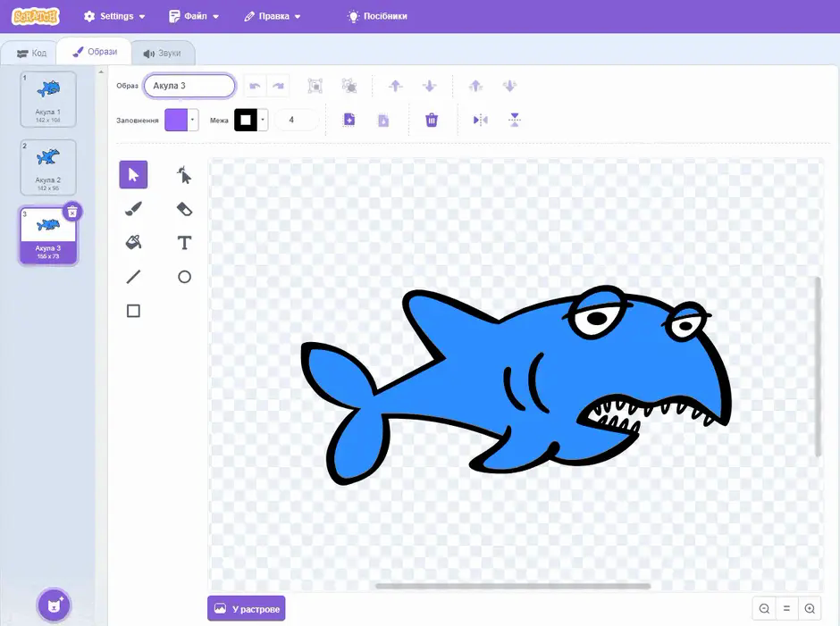The width and height of the screenshot is (840, 626).
Task: Switch to the Звуки tab
Action: pos(163,53)
